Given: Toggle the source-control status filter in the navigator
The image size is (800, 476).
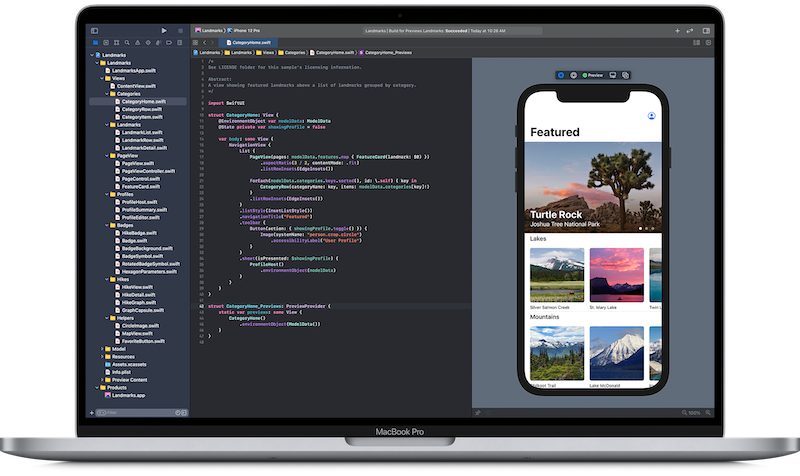Looking at the screenshot, I should 184,413.
